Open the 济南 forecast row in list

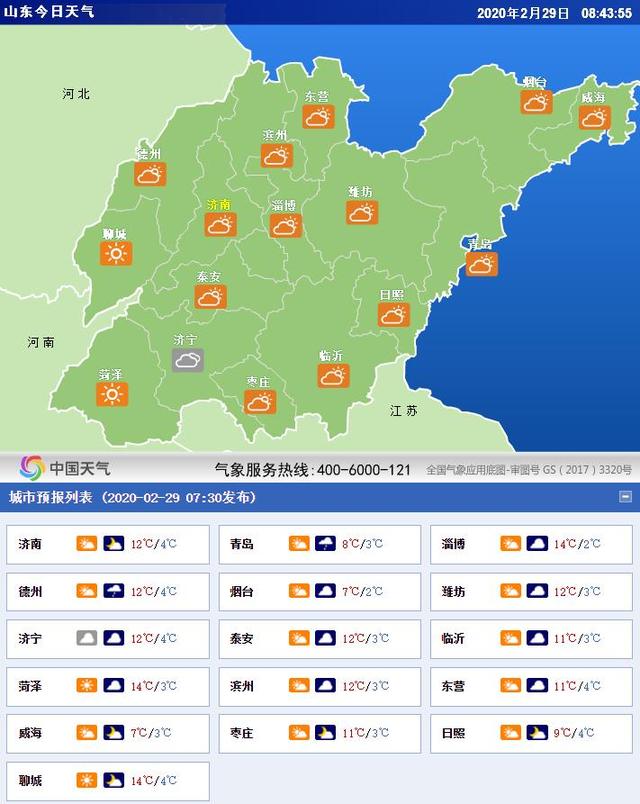click(108, 544)
